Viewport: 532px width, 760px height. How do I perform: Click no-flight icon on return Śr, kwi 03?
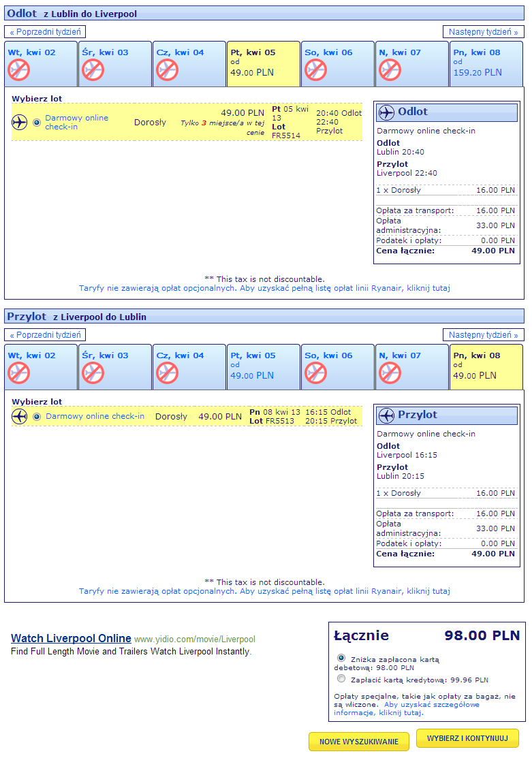pos(93,373)
